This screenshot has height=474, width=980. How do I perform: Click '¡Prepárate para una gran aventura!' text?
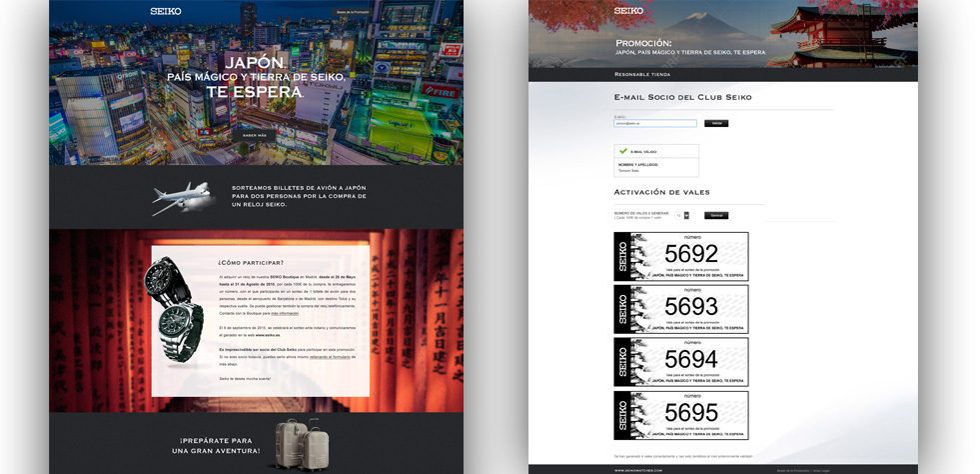[216, 445]
